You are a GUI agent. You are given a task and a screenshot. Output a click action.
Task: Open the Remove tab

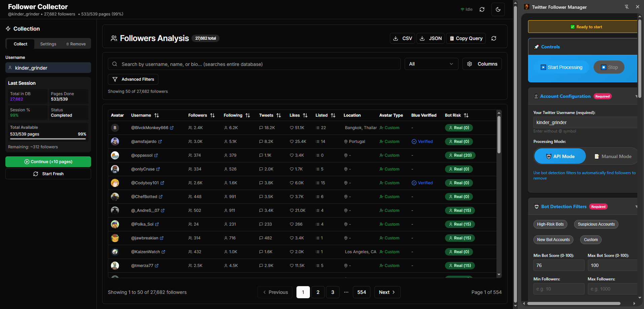[x=76, y=44]
